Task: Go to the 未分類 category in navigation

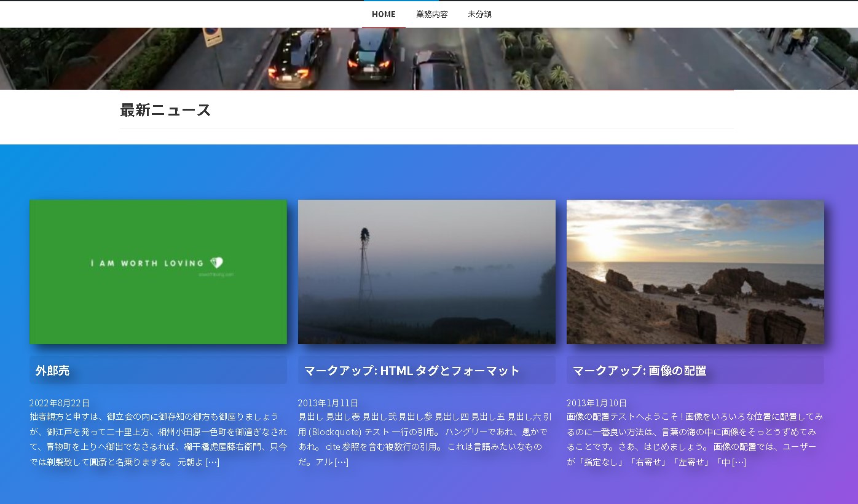Action: (479, 14)
